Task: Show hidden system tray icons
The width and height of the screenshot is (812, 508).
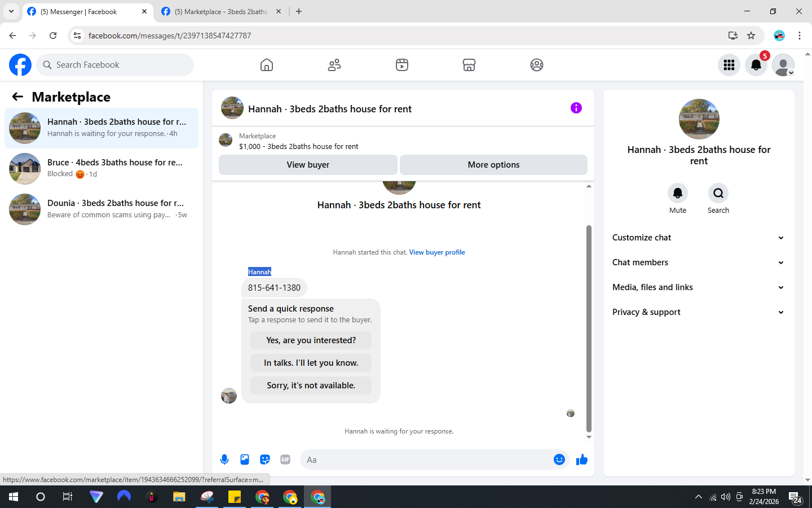Action: click(x=699, y=497)
